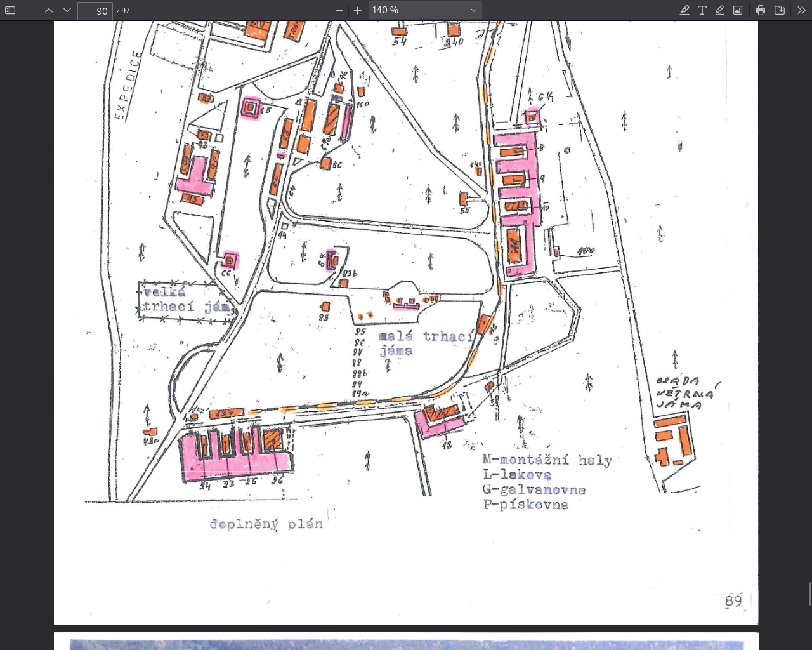Expand the tools menu with double chevron
The image size is (812, 650).
coord(801,10)
